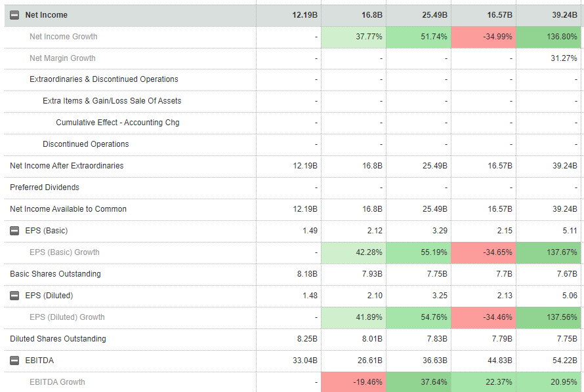Select the Discontinued Operations row label
The height and width of the screenshot is (392, 584).
(x=85, y=144)
